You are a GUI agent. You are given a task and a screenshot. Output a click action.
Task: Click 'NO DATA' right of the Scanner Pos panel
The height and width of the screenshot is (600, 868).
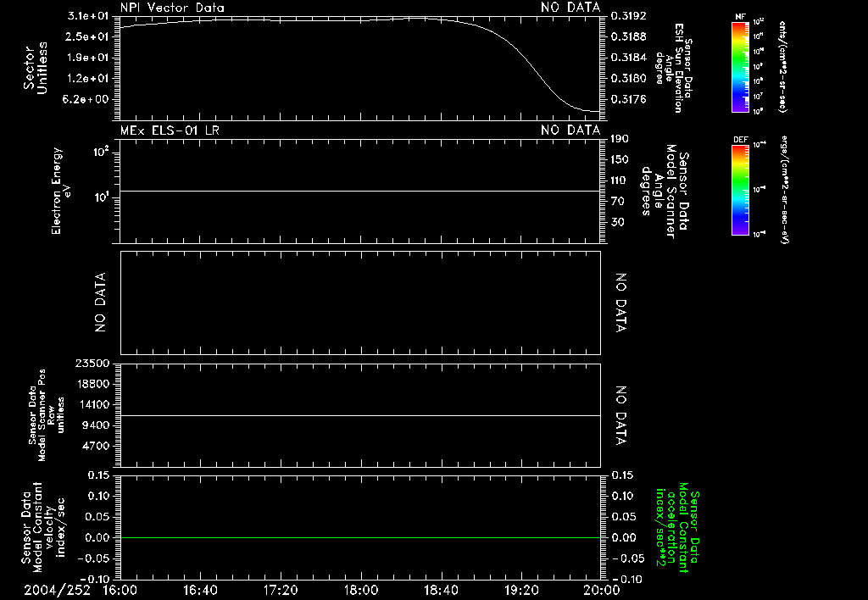621,415
